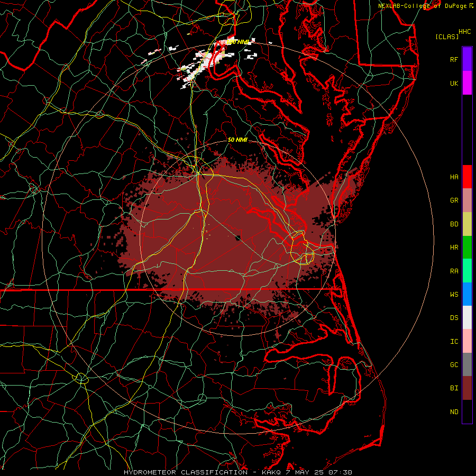The height and width of the screenshot is (476, 476).
Task: Click the RA legend label
Action: (x=454, y=271)
